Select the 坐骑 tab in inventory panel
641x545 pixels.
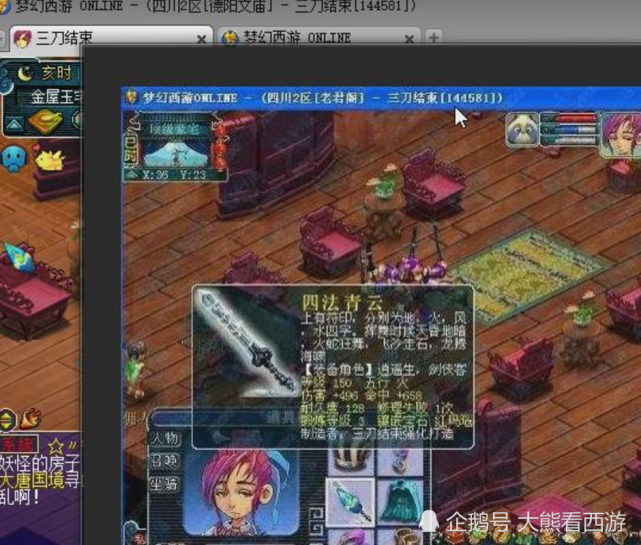click(165, 484)
